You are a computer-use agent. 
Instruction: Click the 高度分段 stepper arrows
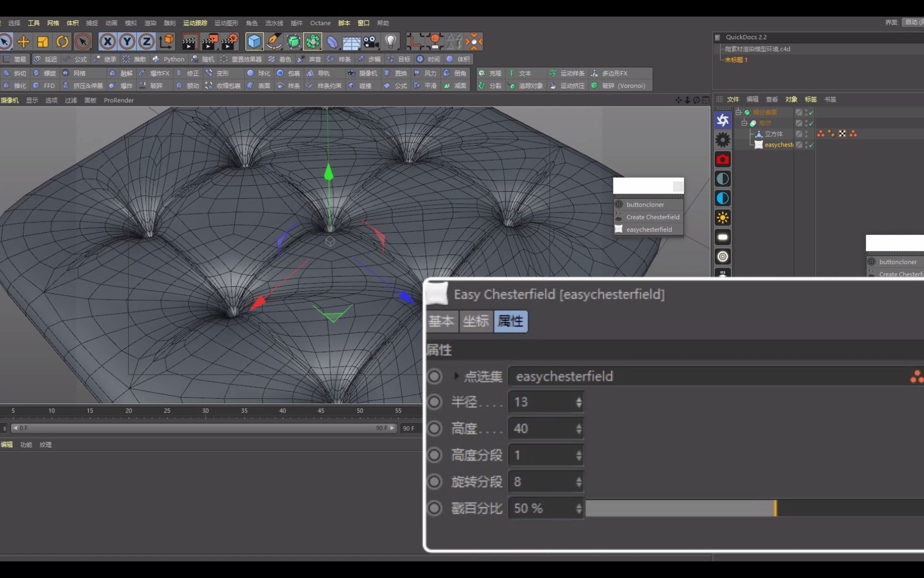(579, 455)
